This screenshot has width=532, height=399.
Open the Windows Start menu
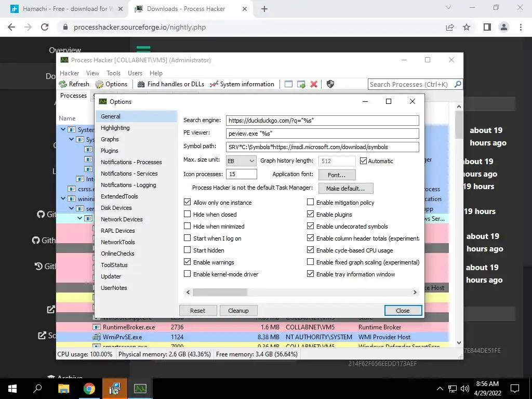12,389
